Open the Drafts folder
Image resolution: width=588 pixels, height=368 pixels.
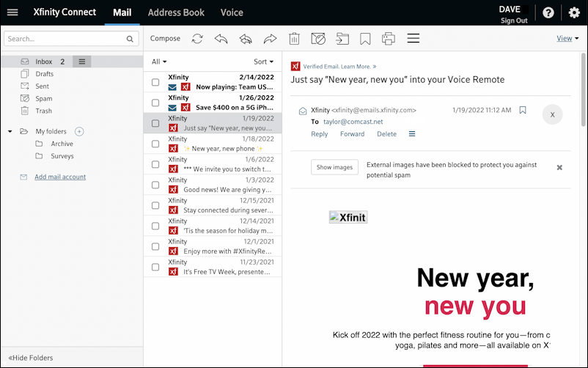pos(45,74)
